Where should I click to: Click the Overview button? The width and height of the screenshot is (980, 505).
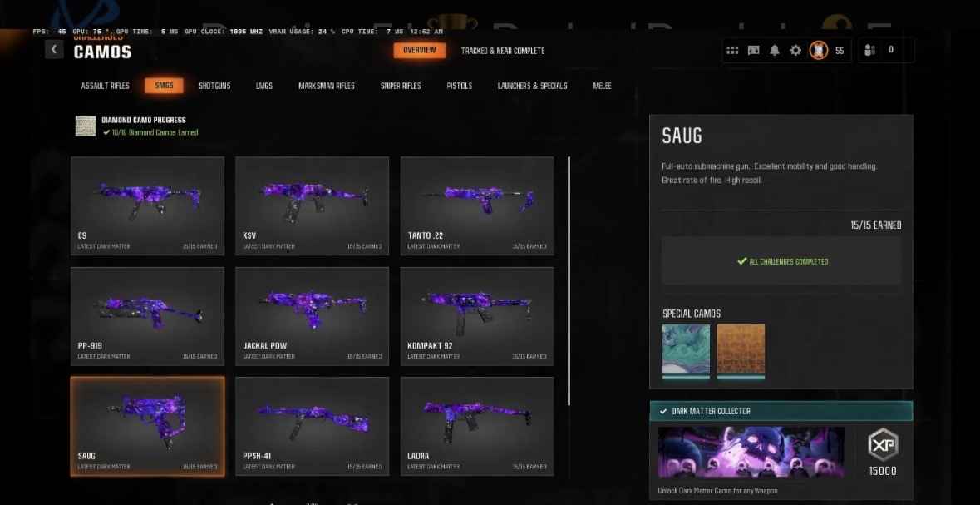pos(419,51)
